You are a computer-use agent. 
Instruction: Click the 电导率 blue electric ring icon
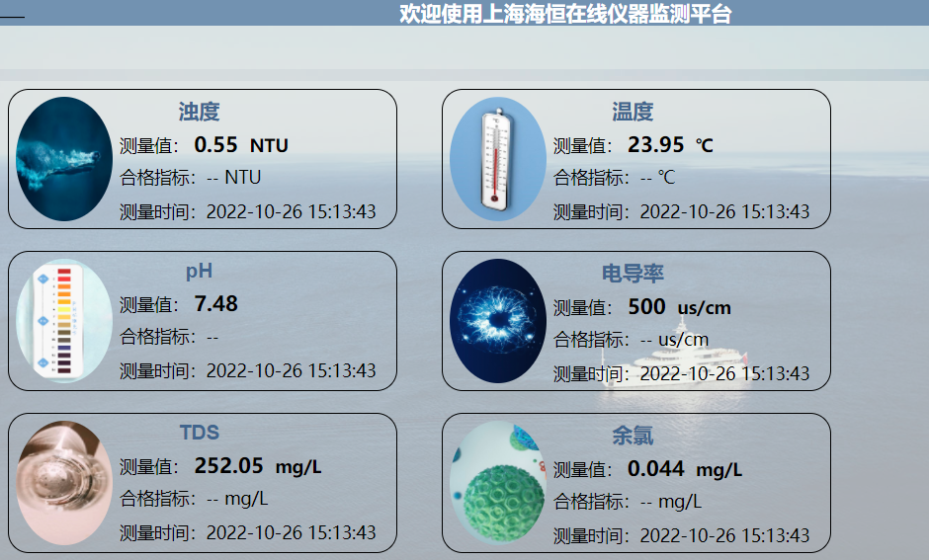tap(497, 321)
